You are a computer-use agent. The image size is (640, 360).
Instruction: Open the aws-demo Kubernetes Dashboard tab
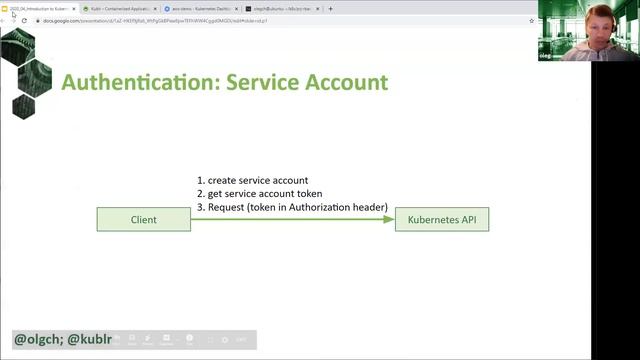click(x=201, y=9)
